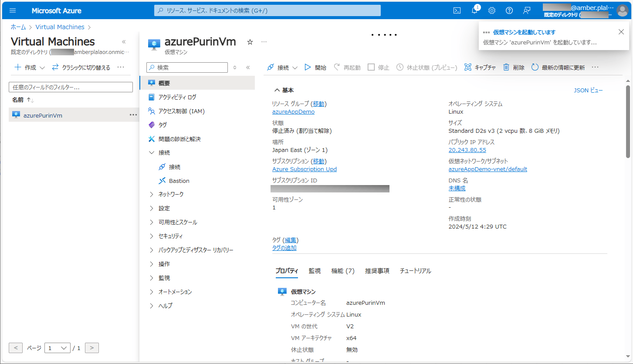Open the Azure Subscription Upd link
This screenshot has width=633, height=364.
(x=305, y=169)
